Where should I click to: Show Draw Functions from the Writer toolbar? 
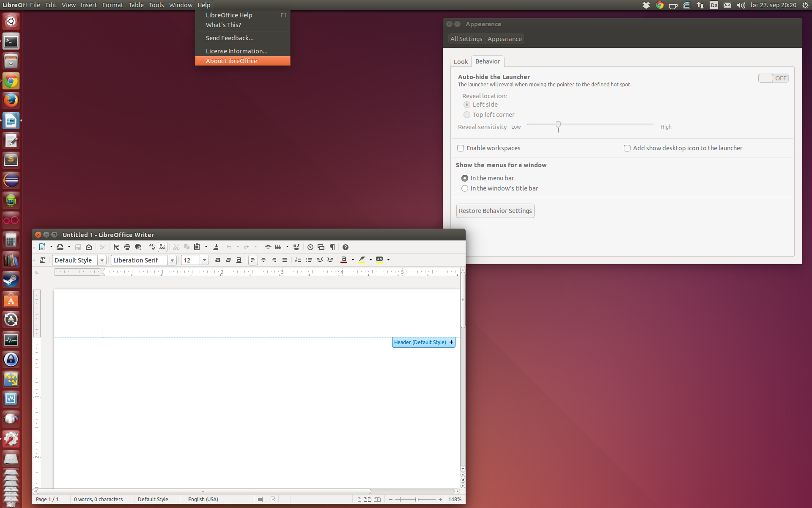tap(296, 247)
